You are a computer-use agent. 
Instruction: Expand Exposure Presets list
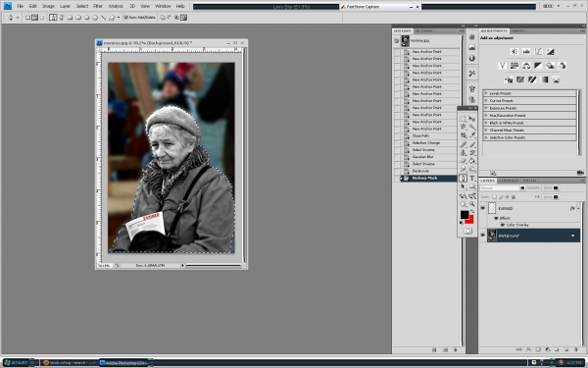tap(486, 108)
